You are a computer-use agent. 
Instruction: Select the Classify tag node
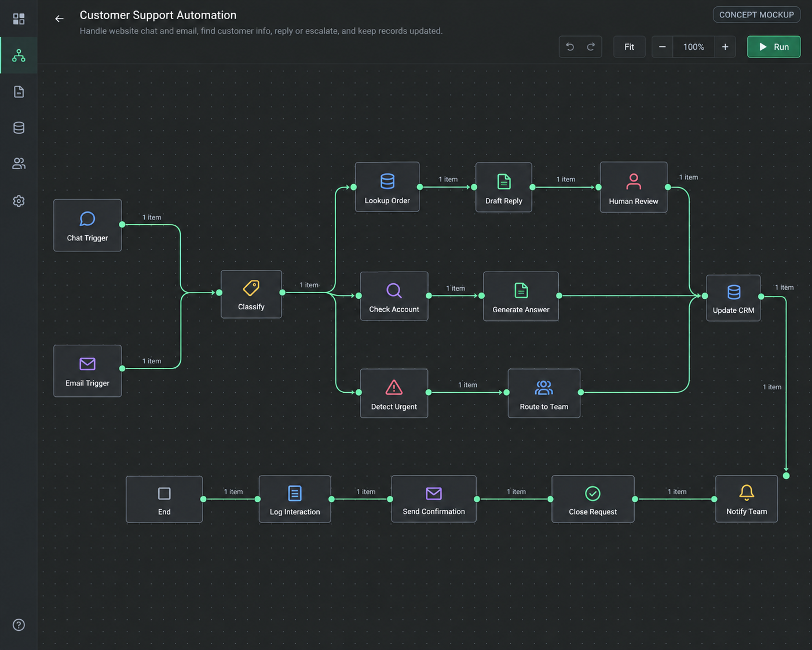pyautogui.click(x=251, y=294)
